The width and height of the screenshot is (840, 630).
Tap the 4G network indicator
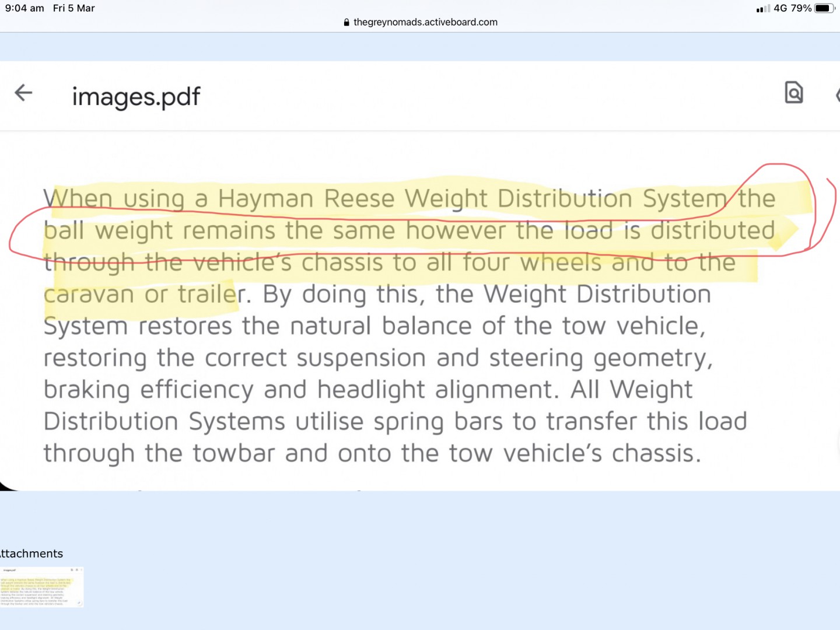(x=780, y=8)
